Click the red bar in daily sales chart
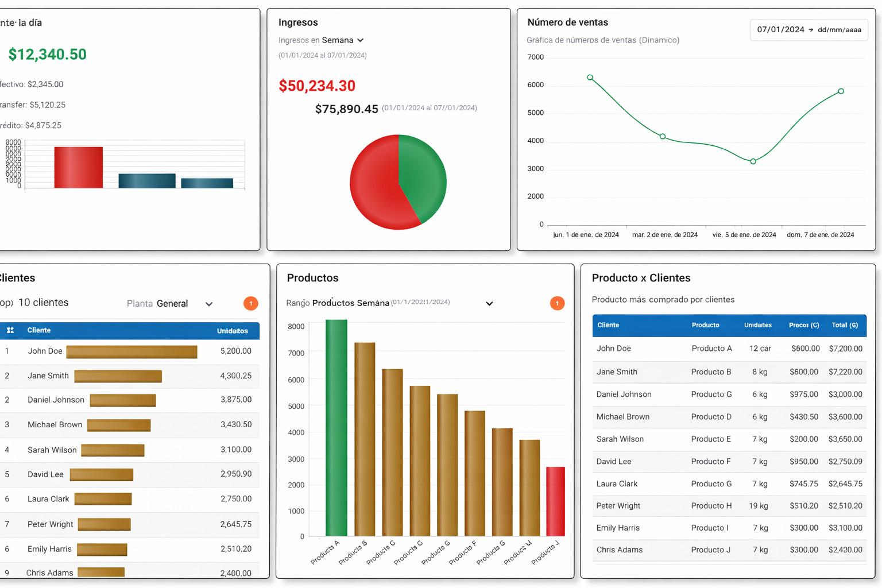The height and width of the screenshot is (588, 882). click(x=79, y=167)
